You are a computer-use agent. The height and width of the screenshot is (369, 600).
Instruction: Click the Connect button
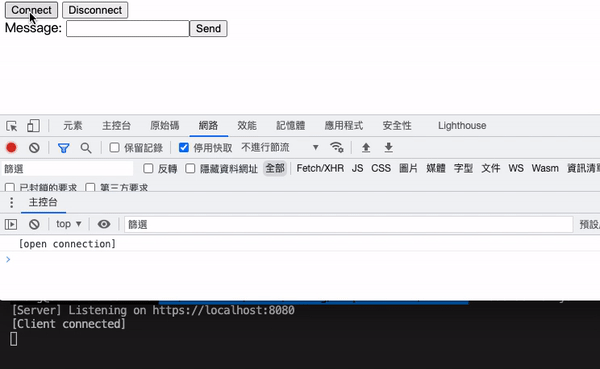click(x=31, y=10)
